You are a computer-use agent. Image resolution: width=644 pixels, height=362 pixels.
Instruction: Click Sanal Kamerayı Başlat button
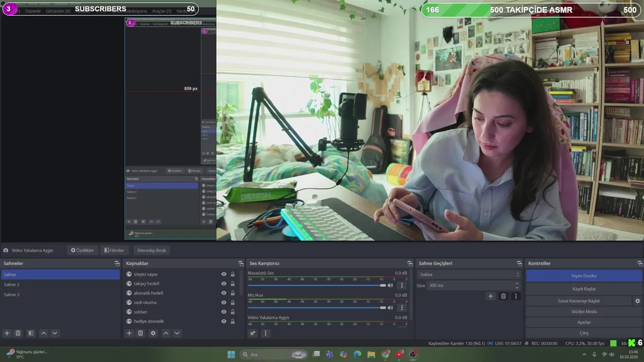(579, 301)
